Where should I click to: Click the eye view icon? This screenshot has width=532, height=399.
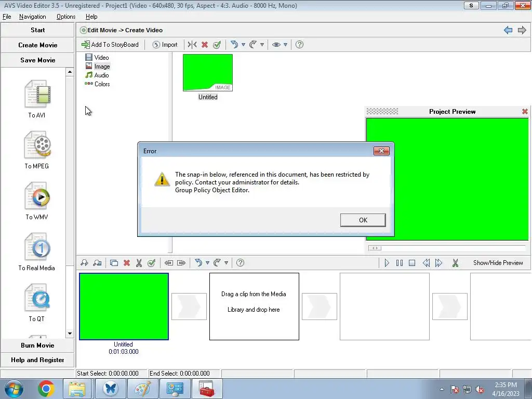click(x=276, y=45)
